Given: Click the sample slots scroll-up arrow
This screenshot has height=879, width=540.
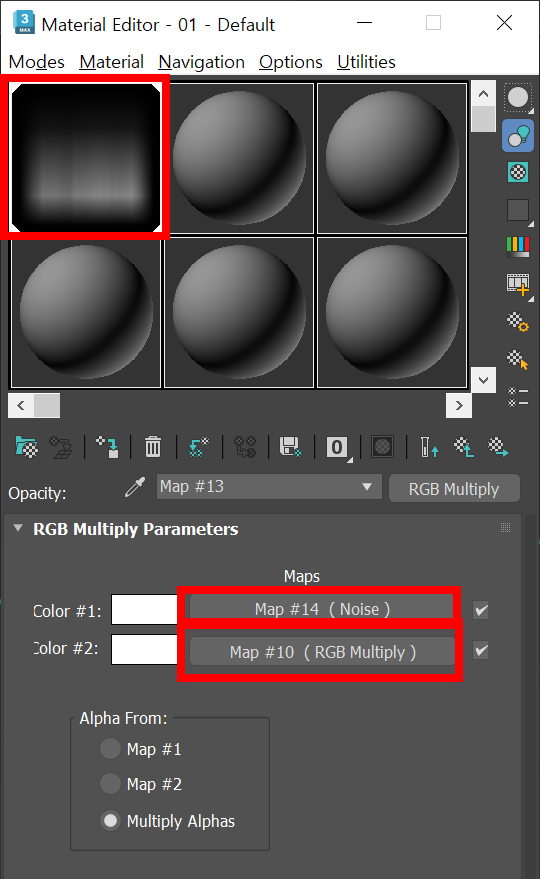Looking at the screenshot, I should (x=483, y=94).
